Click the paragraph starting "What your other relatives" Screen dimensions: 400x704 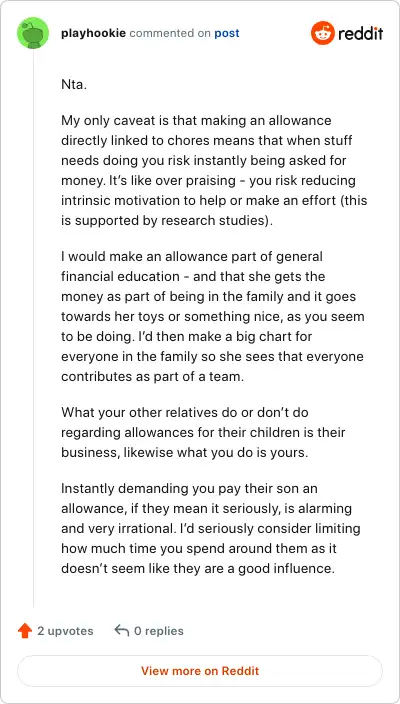203,432
